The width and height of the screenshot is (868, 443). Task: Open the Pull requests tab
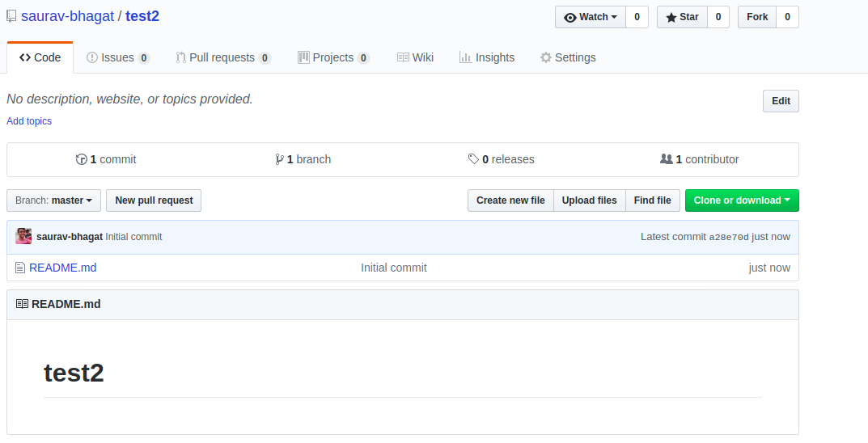(223, 57)
